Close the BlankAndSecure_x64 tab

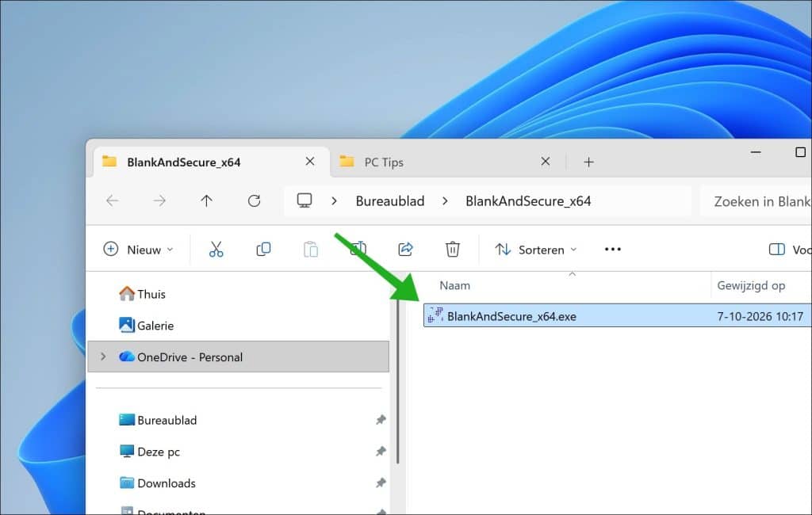310,162
